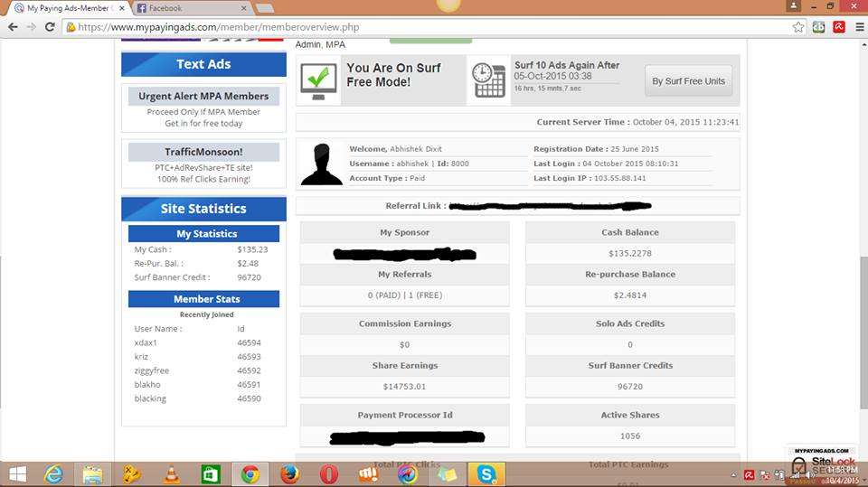Open Skype from the taskbar

(486, 474)
